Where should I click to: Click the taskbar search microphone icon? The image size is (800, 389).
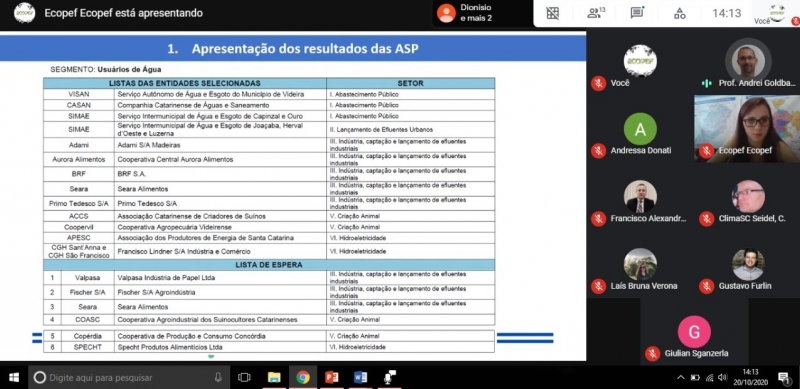point(218,377)
